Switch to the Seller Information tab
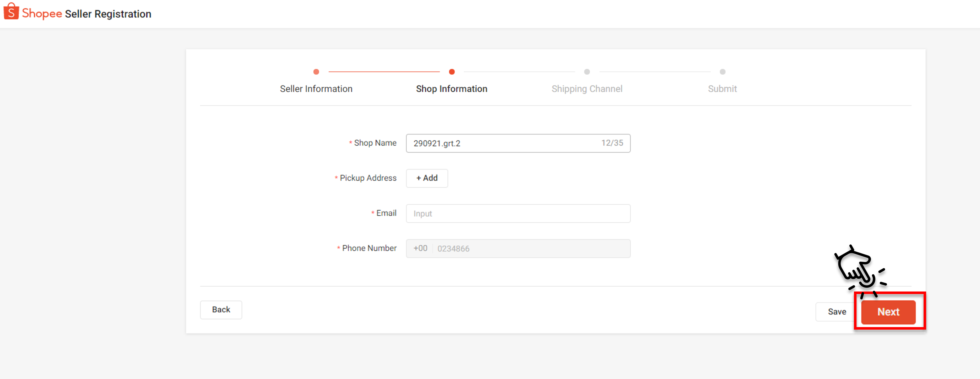Viewport: 980px width, 379px height. tap(316, 89)
